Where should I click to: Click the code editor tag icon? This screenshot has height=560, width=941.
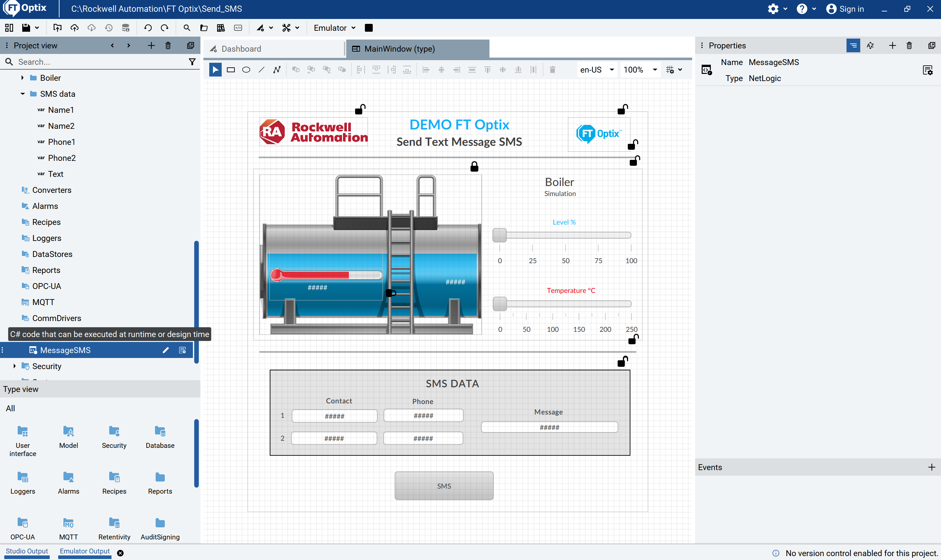[x=238, y=28]
